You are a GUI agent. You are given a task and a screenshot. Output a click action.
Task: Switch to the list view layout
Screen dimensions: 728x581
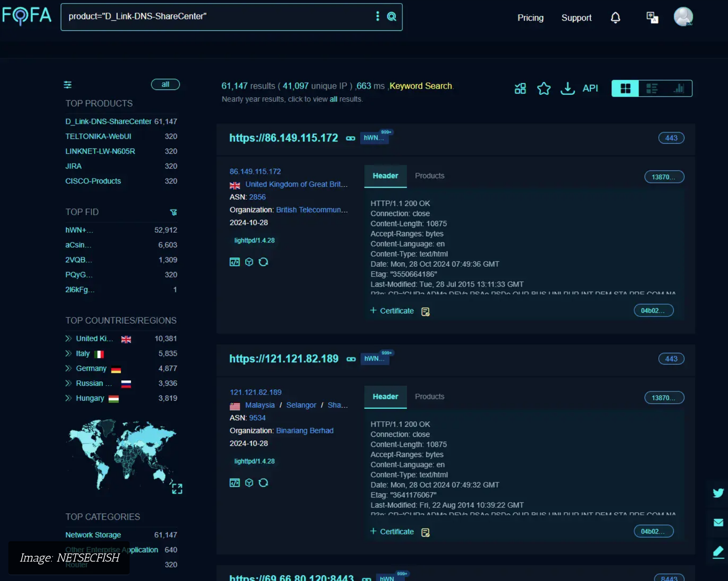click(652, 89)
